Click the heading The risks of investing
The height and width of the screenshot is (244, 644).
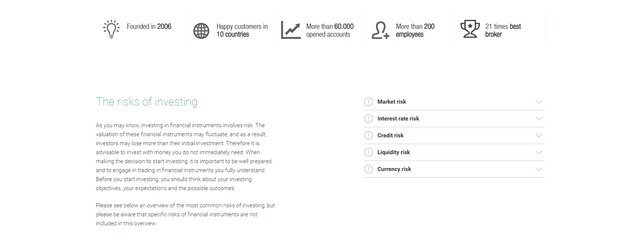pos(147,101)
